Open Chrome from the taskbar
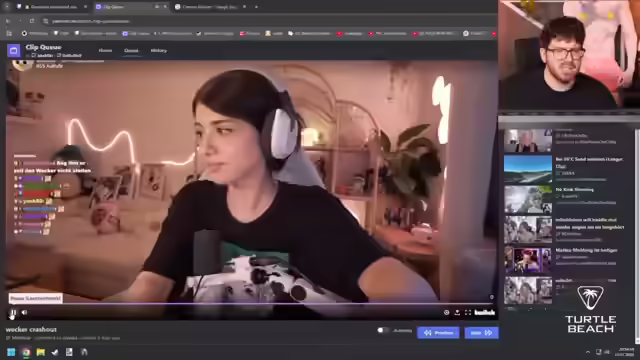Screen dimensions: 640x360 (26, 352)
